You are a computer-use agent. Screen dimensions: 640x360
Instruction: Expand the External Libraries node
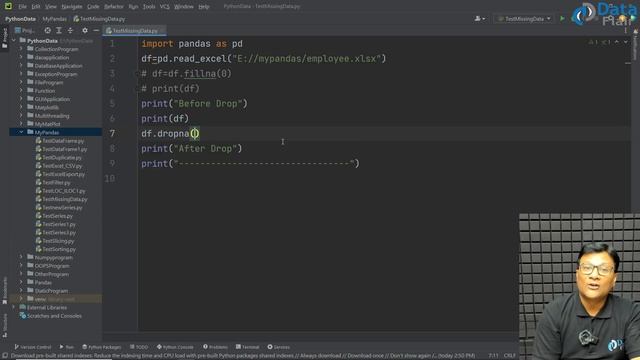pyautogui.click(x=14, y=307)
